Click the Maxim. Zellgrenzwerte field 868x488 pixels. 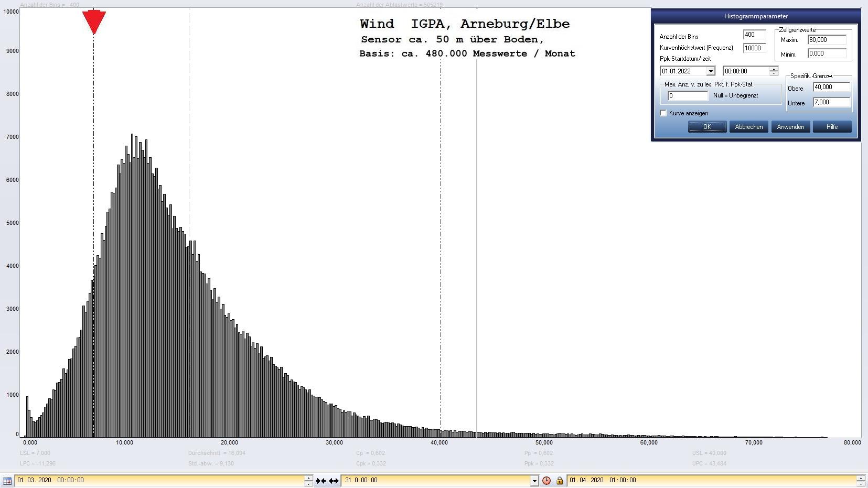827,40
